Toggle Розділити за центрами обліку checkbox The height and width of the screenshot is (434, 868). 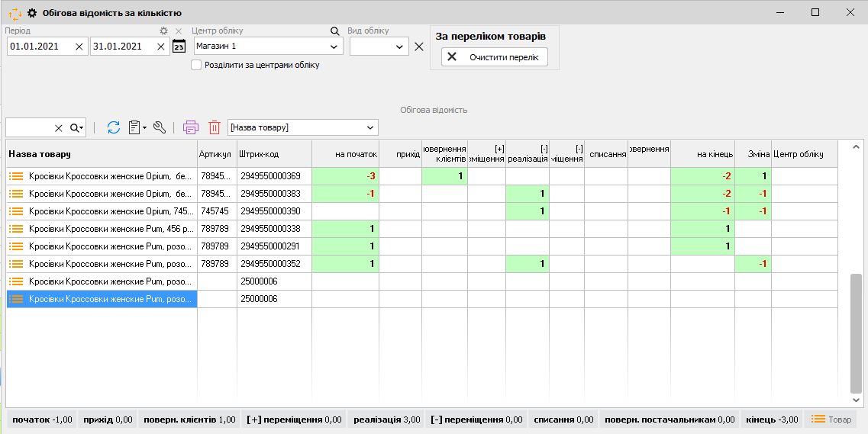click(x=197, y=65)
